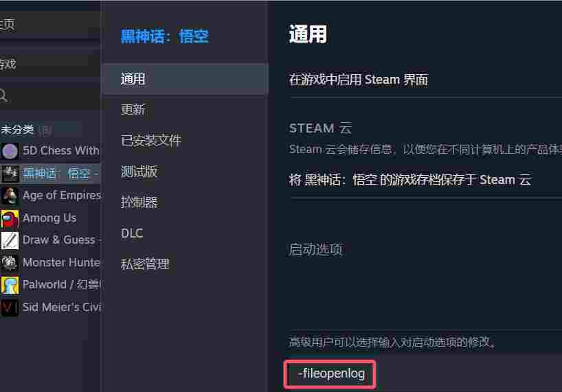This screenshot has height=392, width=562.
Task: Click the -fileopenlog launch options field
Action: tap(330, 374)
